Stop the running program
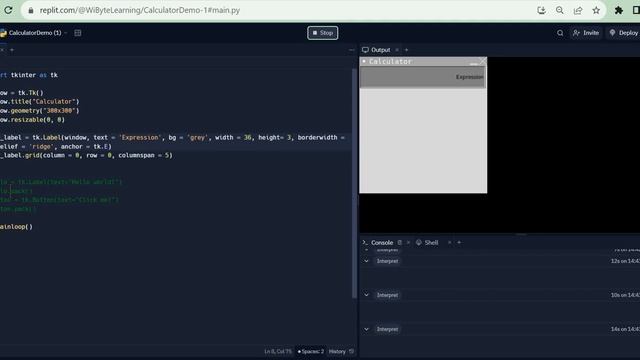The height and width of the screenshot is (360, 640). pos(322,33)
